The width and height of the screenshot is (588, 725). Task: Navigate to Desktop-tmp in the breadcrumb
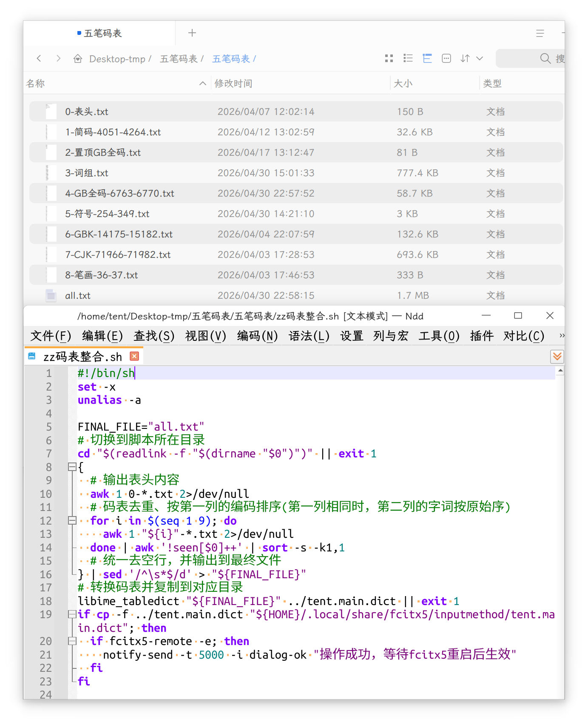click(117, 59)
